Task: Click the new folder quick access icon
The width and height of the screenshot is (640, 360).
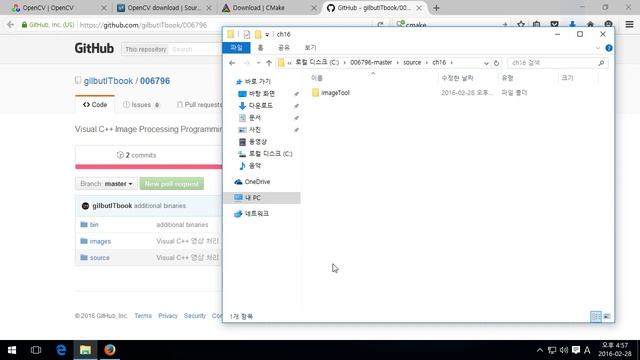Action: pos(258,34)
